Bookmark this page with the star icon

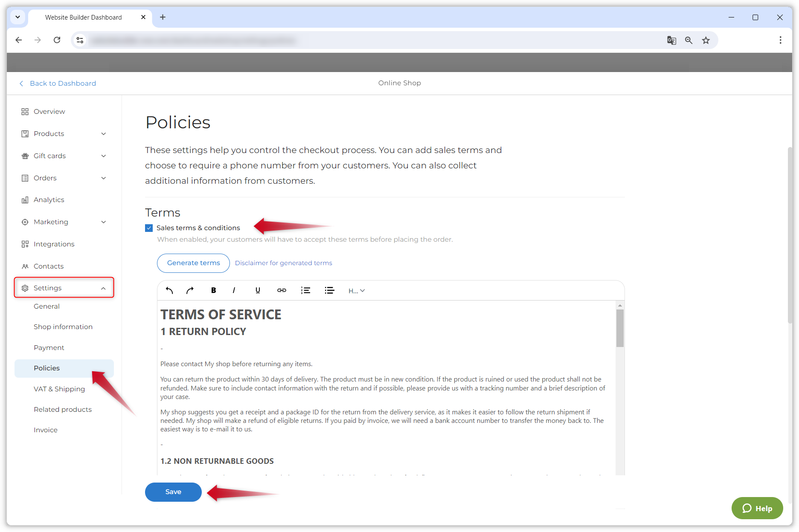pyautogui.click(x=706, y=40)
